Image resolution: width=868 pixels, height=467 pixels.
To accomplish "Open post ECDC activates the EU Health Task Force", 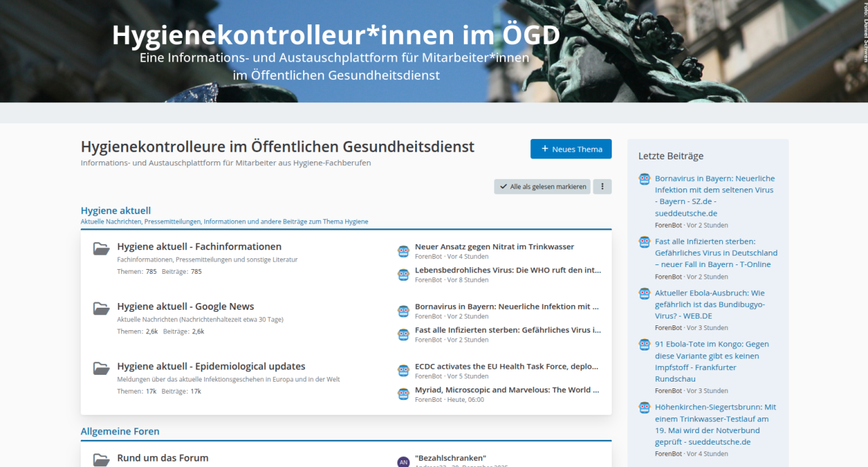I will pos(507,366).
